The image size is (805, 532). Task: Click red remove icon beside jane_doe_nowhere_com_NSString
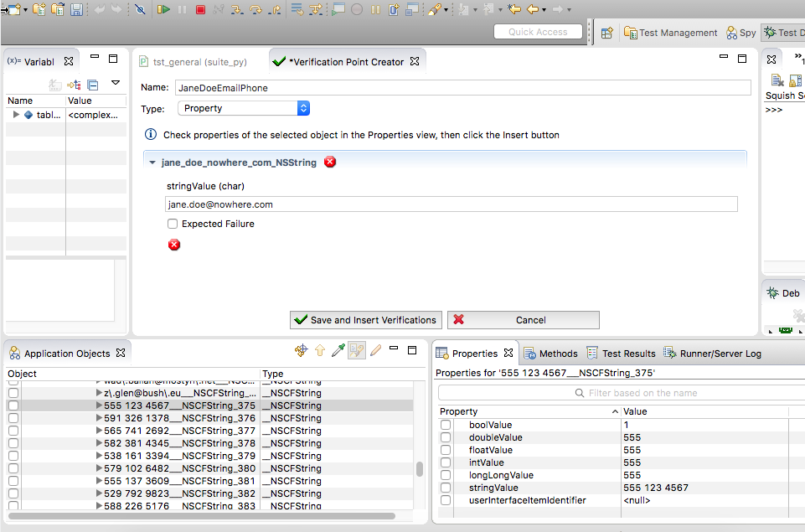(330, 162)
